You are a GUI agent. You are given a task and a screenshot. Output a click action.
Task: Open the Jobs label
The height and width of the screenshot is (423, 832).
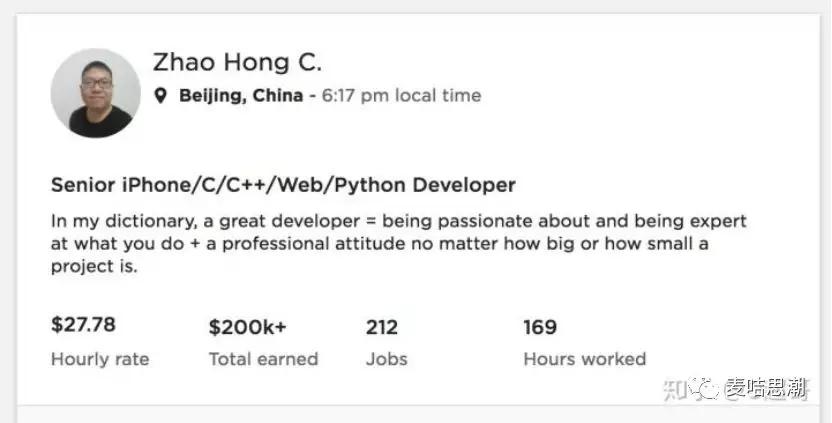(x=387, y=359)
